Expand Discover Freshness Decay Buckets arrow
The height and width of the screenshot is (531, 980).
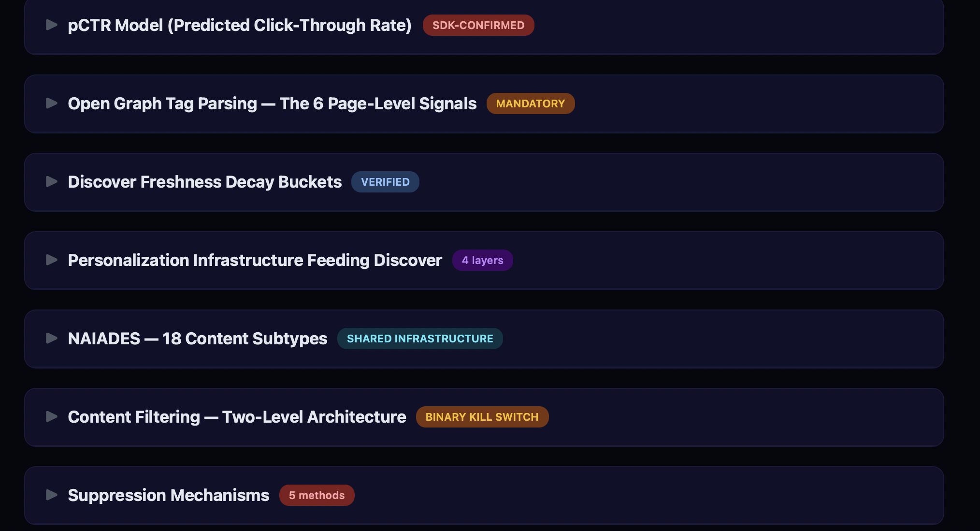coord(51,182)
